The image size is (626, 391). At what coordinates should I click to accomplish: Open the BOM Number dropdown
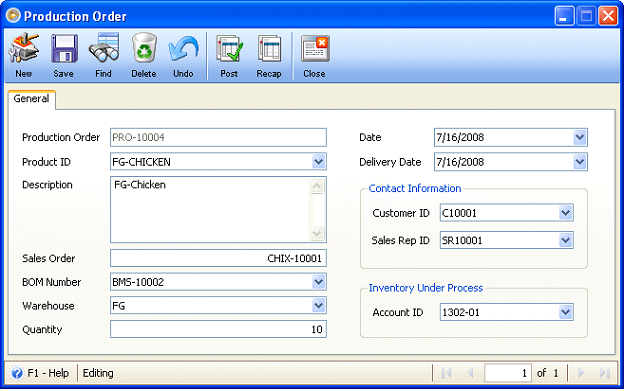318,282
